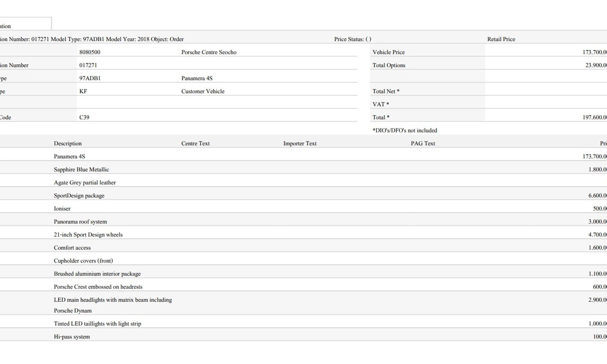
Task: Click the 1.800 price for Sapphire Blue Metallic
Action: tap(598, 170)
